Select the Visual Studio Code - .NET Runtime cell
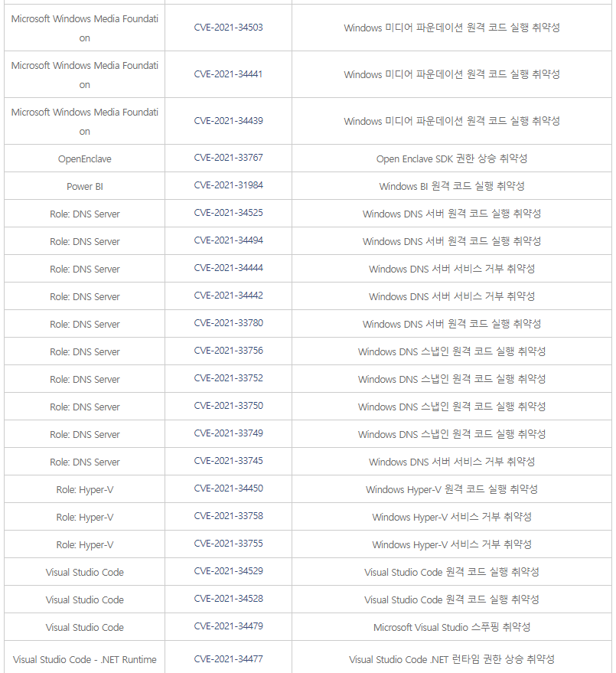The width and height of the screenshot is (616, 673). (85, 659)
